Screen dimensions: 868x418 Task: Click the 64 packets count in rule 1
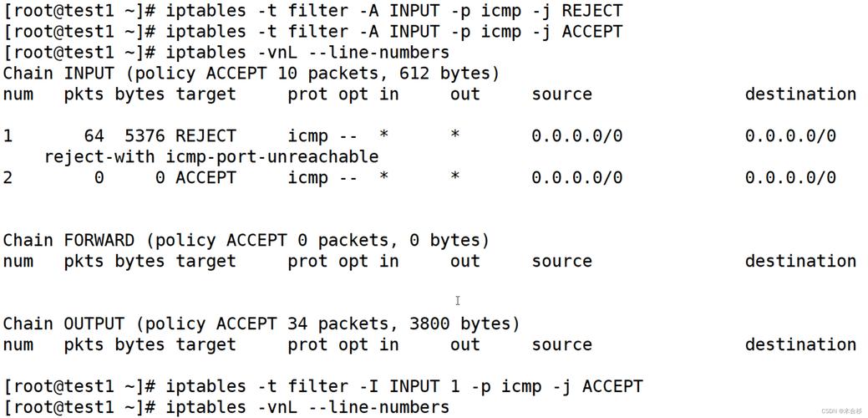pyautogui.click(x=94, y=135)
